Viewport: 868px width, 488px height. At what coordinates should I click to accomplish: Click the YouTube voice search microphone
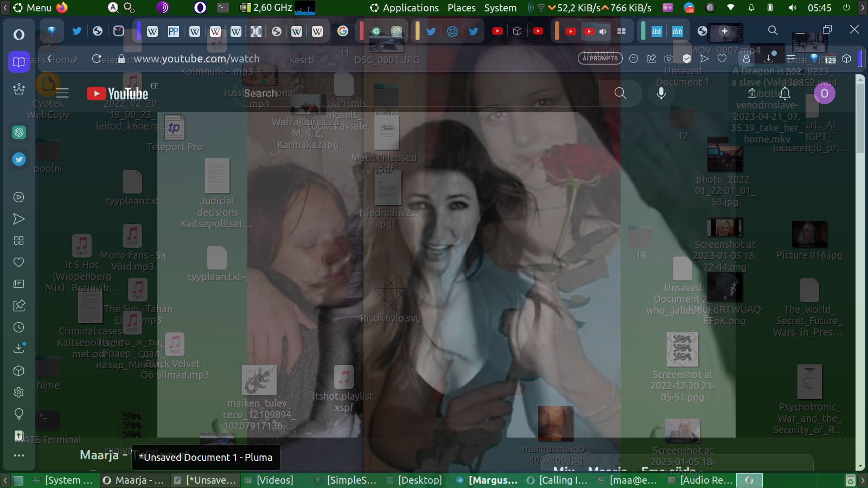point(661,93)
